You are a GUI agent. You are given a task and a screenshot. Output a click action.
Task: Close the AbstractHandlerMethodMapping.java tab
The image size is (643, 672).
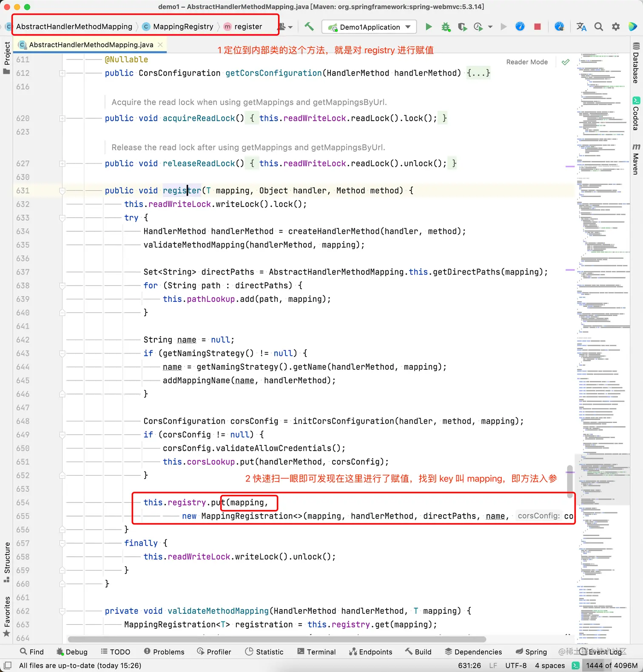(160, 45)
